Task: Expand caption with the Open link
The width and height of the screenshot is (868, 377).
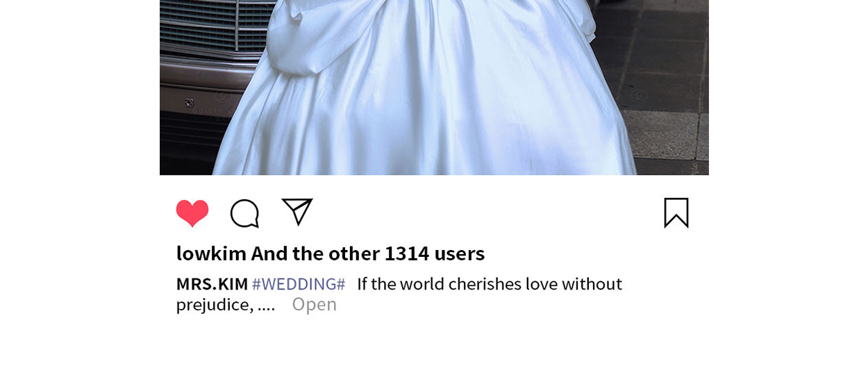Action: pyautogui.click(x=314, y=304)
